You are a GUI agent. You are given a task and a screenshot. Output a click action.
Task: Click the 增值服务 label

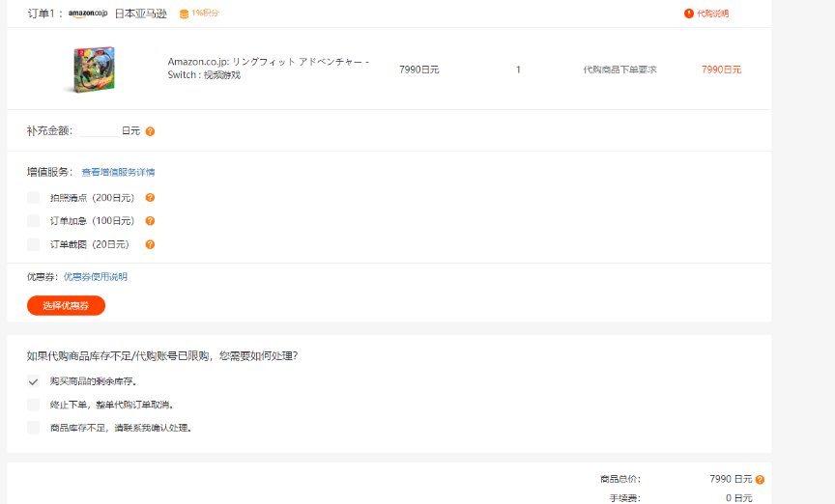pos(50,172)
